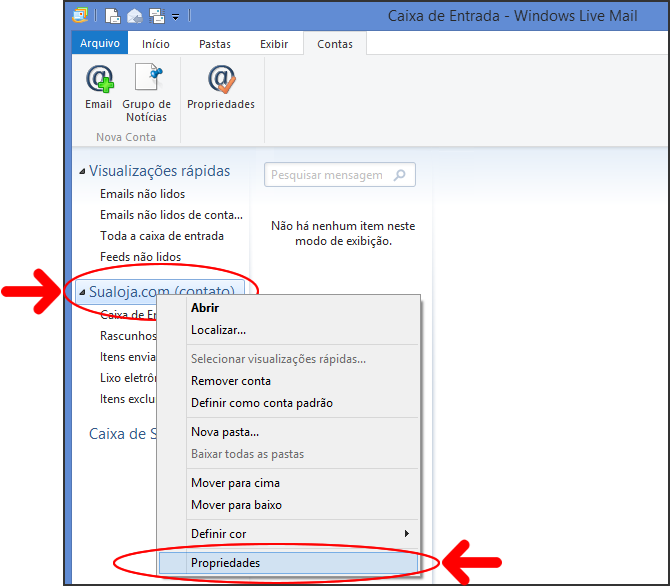This screenshot has width=670, height=586.
Task: Click the send/receive sync quick access icon
Action: click(x=157, y=16)
